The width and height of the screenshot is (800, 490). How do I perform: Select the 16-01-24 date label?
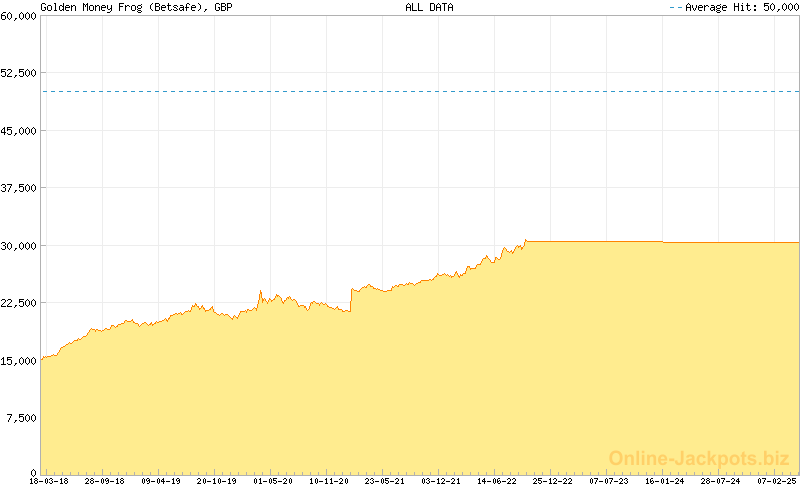tap(664, 481)
